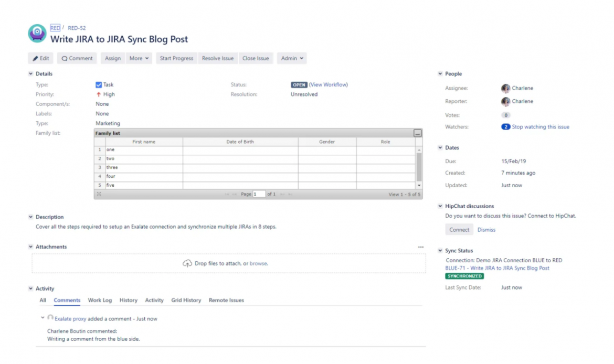The height and width of the screenshot is (364, 614).
Task: Open the Work Log tab
Action: click(100, 300)
